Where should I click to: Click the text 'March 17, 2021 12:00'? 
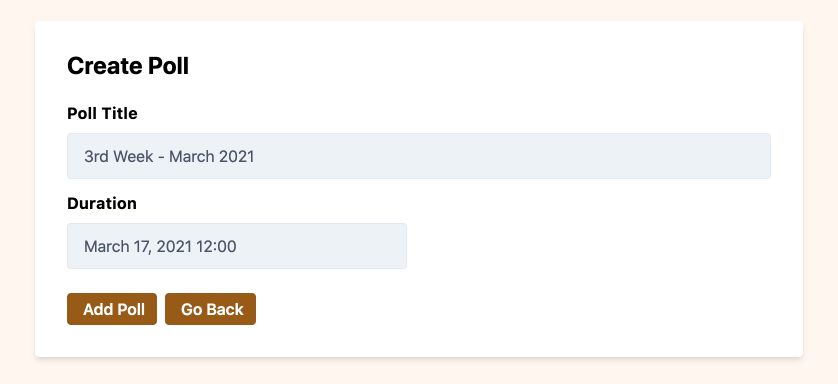click(x=160, y=246)
